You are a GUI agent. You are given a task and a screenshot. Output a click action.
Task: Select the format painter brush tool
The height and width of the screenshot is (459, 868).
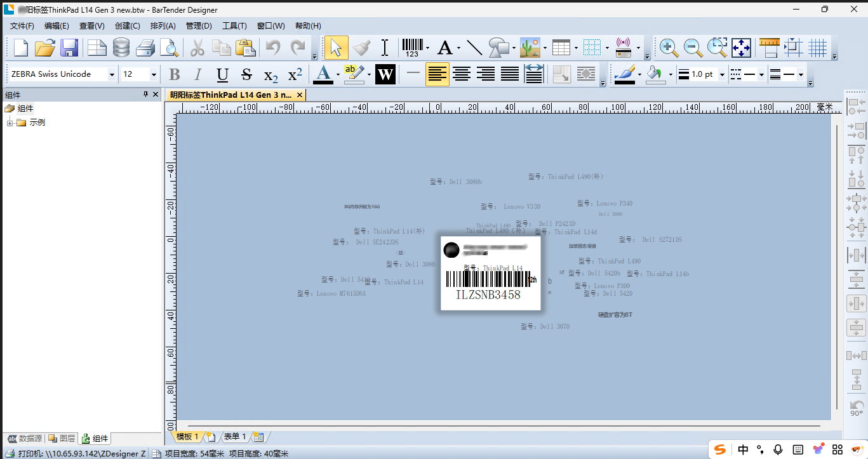click(x=361, y=48)
